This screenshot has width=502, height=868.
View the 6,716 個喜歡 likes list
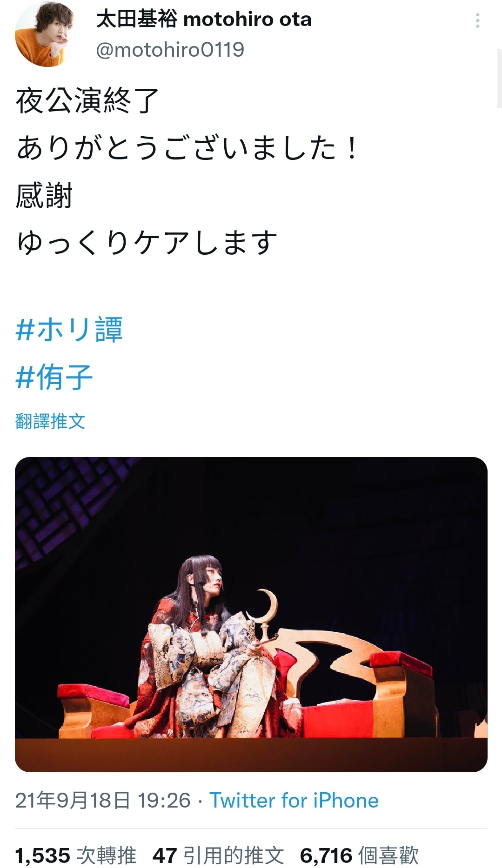point(359,855)
